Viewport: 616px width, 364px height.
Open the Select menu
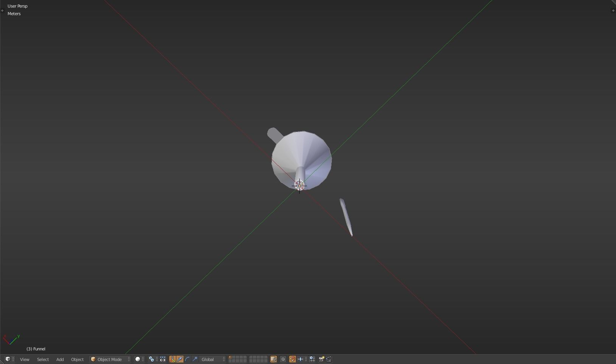point(43,359)
